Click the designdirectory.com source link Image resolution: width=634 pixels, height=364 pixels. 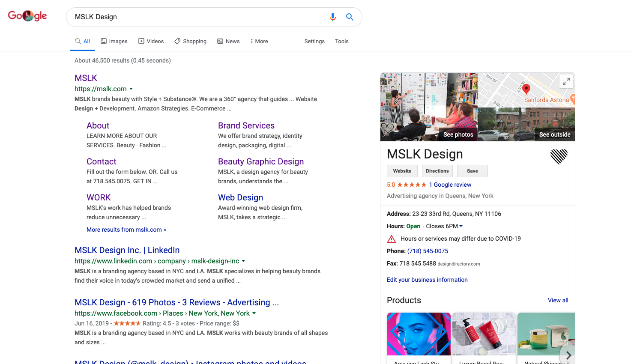click(459, 264)
